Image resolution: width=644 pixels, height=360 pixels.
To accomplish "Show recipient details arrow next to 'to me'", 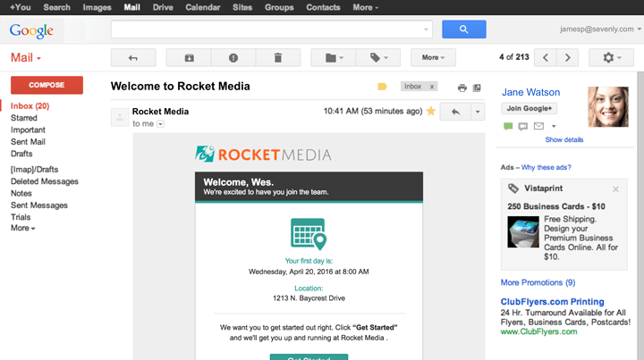I will tap(161, 124).
